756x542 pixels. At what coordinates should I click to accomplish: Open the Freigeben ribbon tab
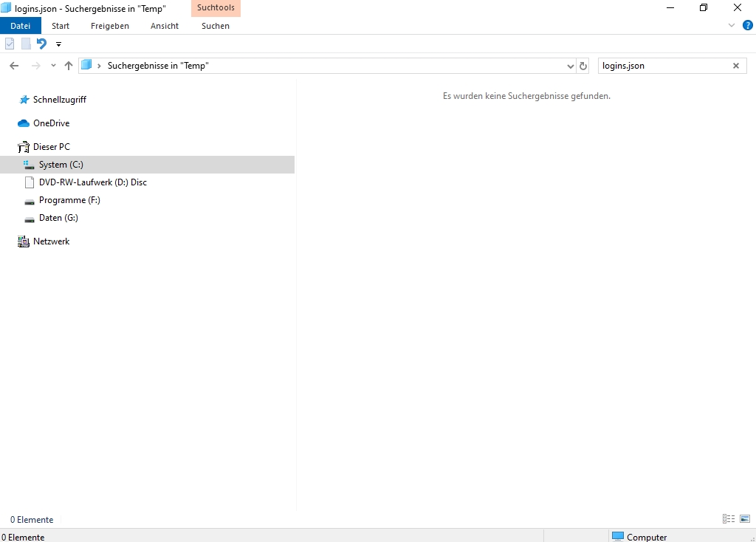(110, 26)
